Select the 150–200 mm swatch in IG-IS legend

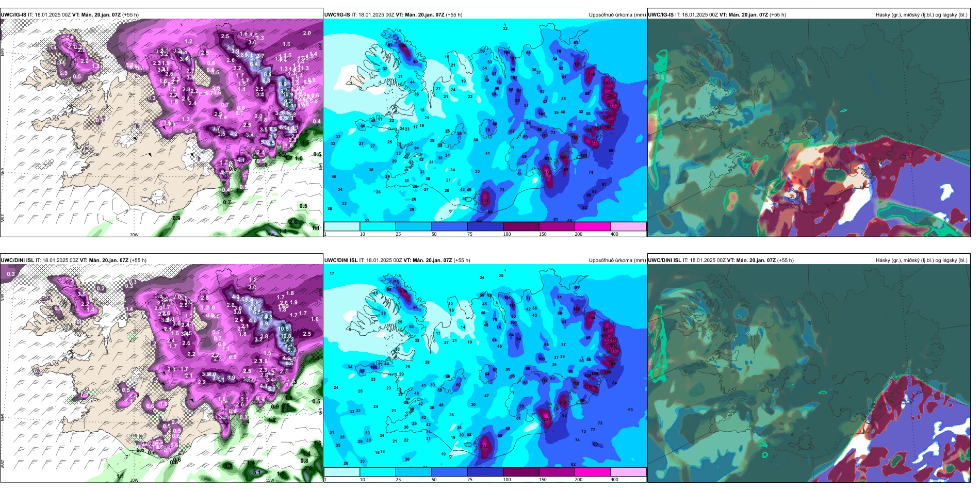[557, 226]
